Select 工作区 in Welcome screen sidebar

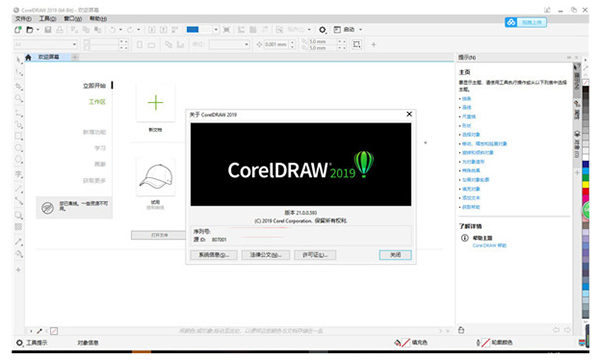[97, 101]
